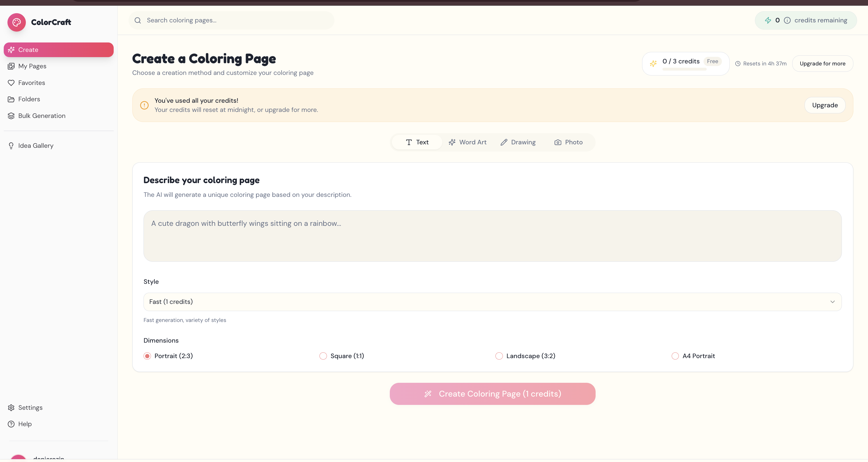Click the Upgrade button in warning banner
Viewport: 868px width, 462px height.
click(x=825, y=105)
